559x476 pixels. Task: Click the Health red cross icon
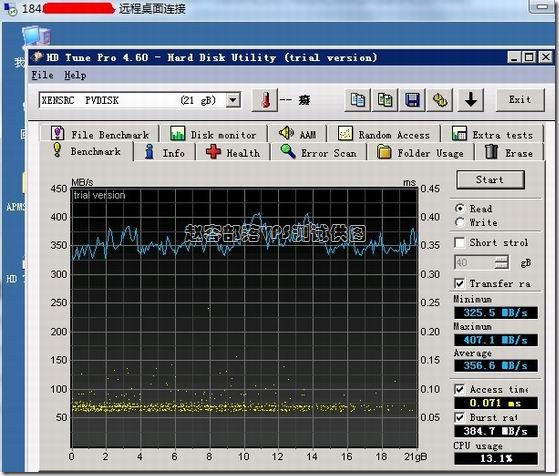[x=213, y=152]
